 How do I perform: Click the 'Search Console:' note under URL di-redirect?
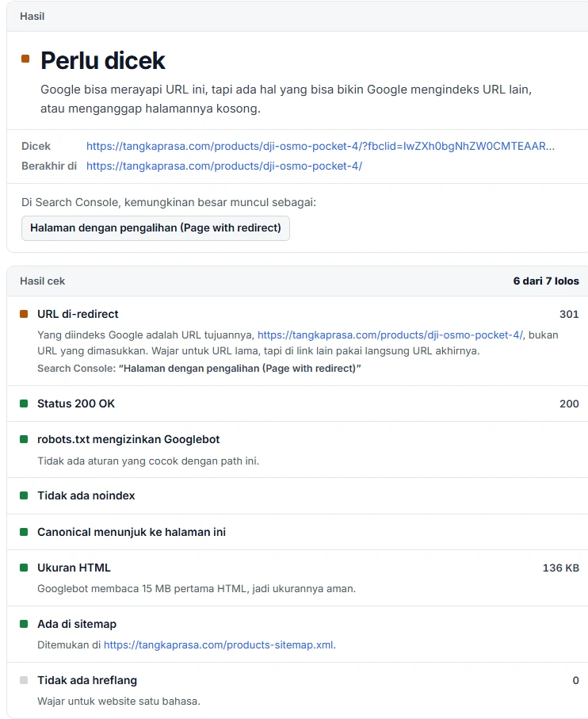pyautogui.click(x=199, y=368)
